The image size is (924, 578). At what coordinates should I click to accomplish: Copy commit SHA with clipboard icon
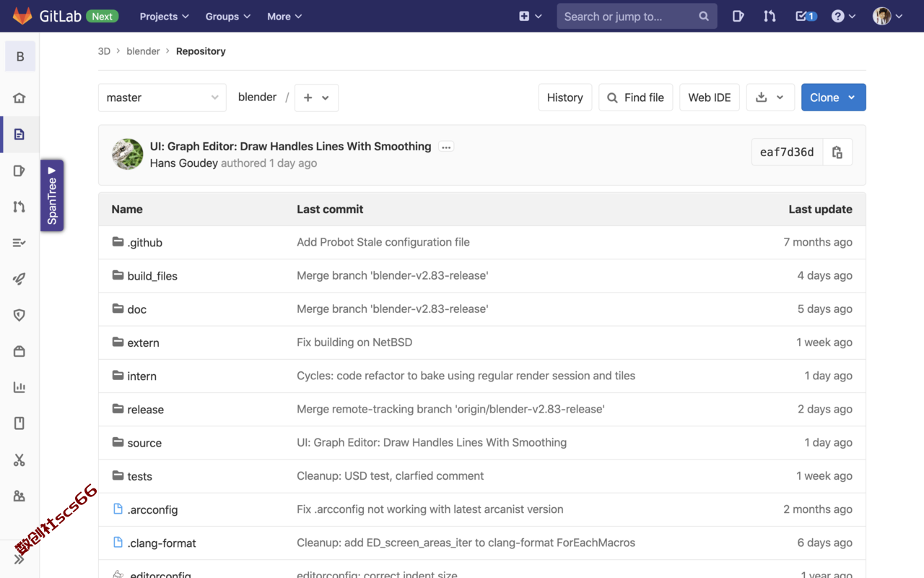[x=837, y=152]
